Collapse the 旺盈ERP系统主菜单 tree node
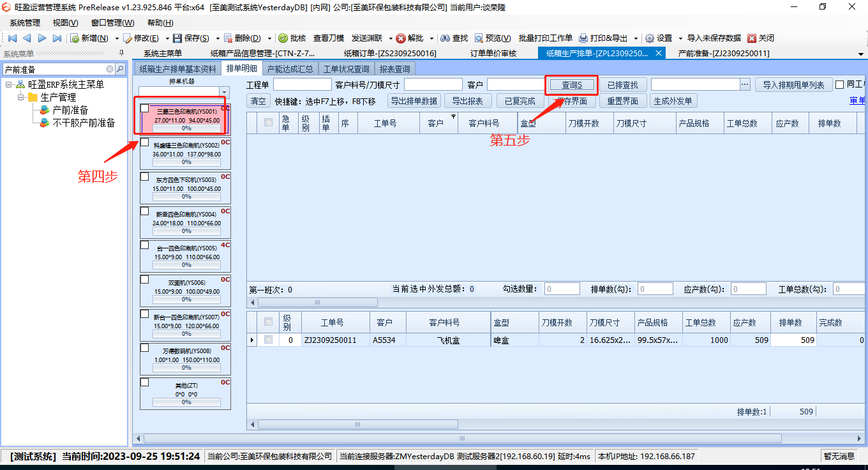 click(x=8, y=85)
